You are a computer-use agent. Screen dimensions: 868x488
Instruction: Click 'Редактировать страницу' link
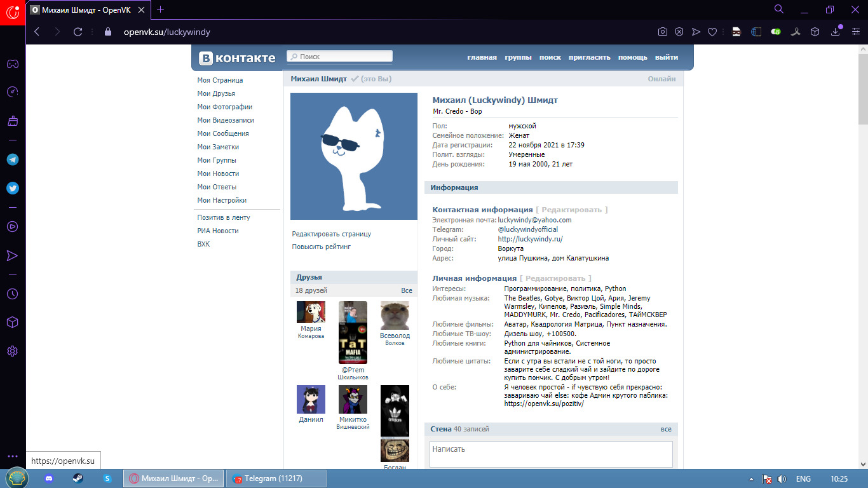pos(331,234)
